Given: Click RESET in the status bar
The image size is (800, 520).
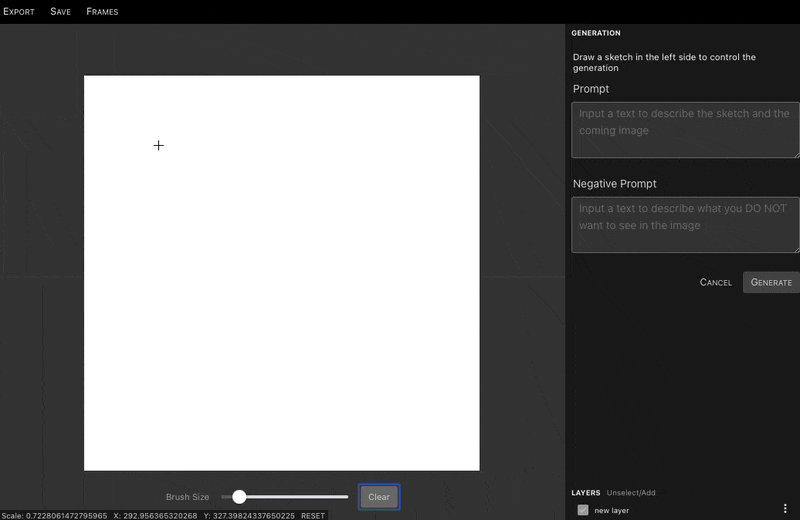Looking at the screenshot, I should click(x=313, y=516).
